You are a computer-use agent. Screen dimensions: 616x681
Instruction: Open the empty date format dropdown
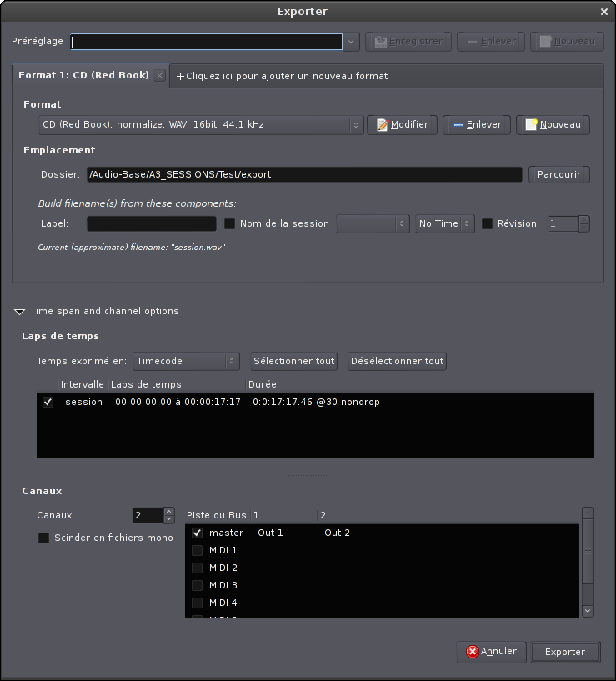coord(373,223)
